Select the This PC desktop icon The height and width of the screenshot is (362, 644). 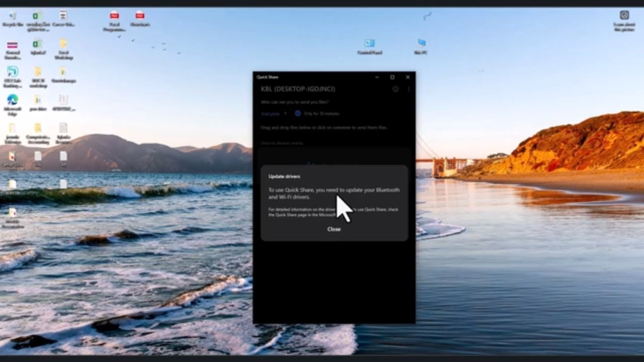point(421,47)
